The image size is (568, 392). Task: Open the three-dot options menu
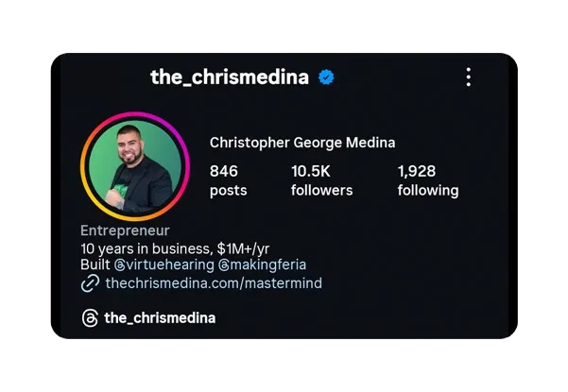coord(469,77)
